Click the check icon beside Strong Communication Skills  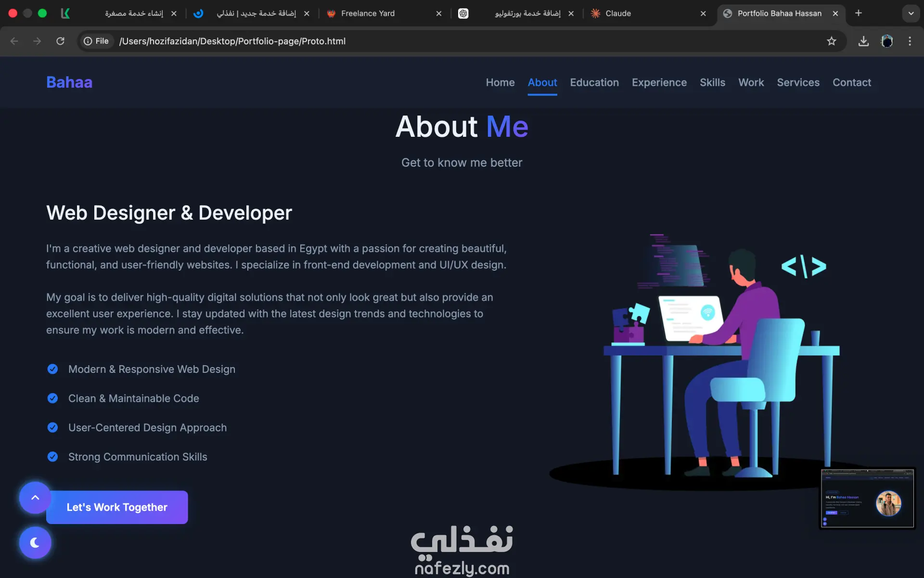[x=53, y=457]
